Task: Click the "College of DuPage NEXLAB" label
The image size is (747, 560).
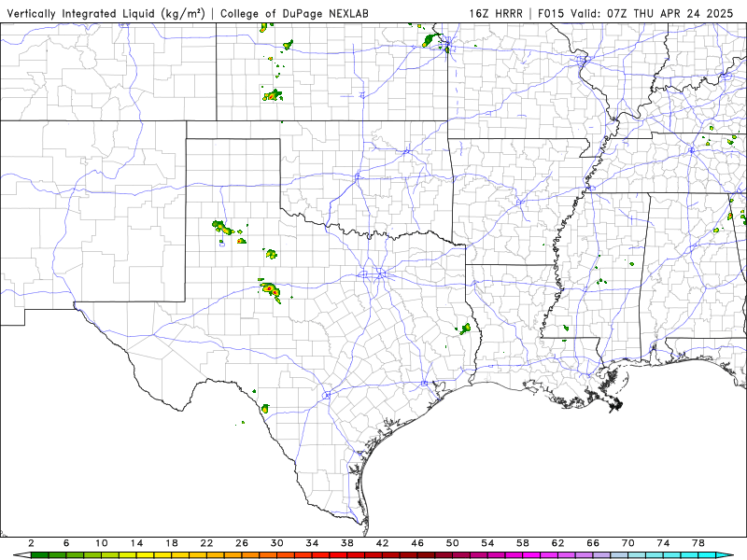Action: pyautogui.click(x=294, y=13)
